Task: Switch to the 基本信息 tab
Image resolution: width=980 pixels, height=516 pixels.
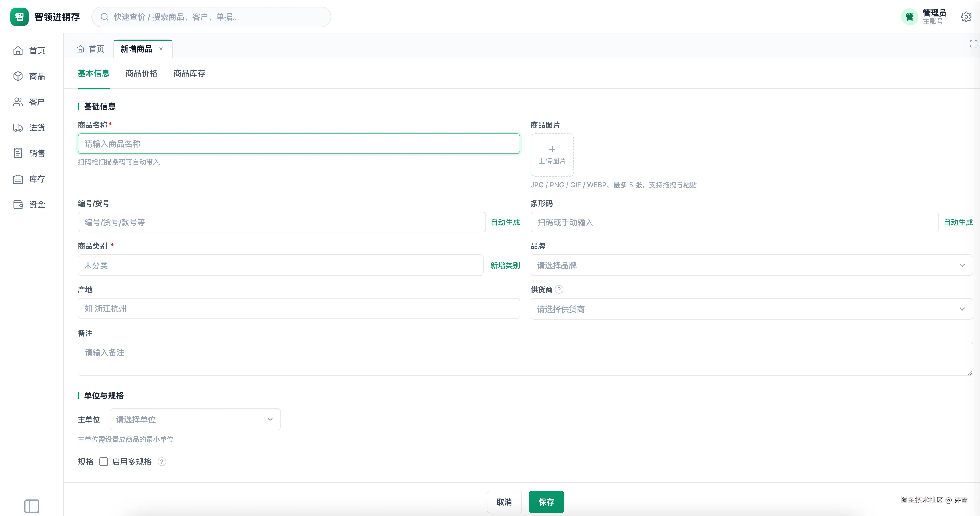Action: [x=94, y=73]
